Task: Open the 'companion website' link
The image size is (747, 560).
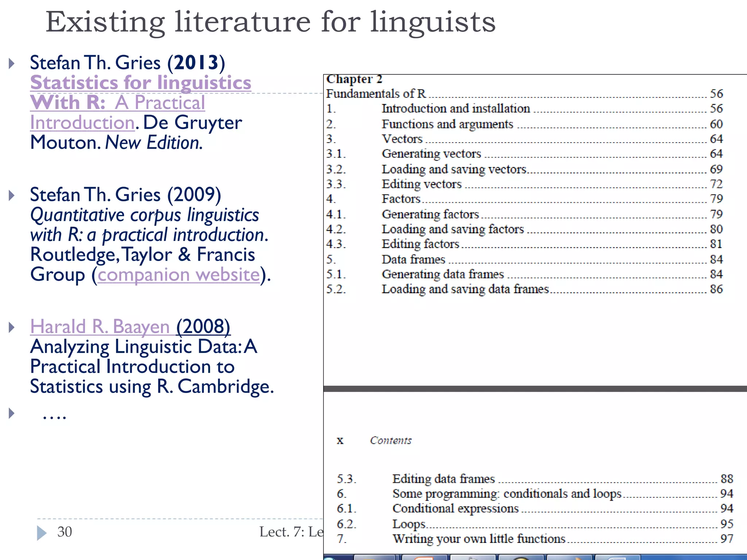Action: click(179, 275)
